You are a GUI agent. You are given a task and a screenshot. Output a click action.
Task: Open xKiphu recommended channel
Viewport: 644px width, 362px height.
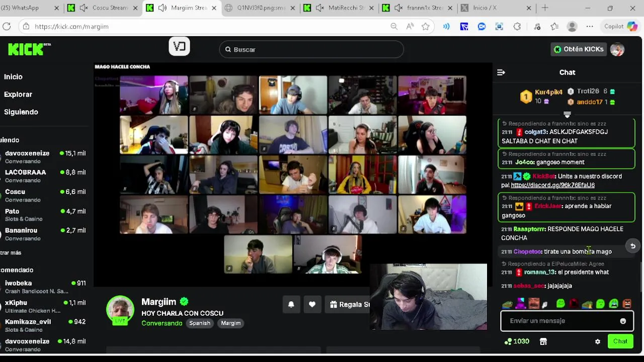click(45, 306)
